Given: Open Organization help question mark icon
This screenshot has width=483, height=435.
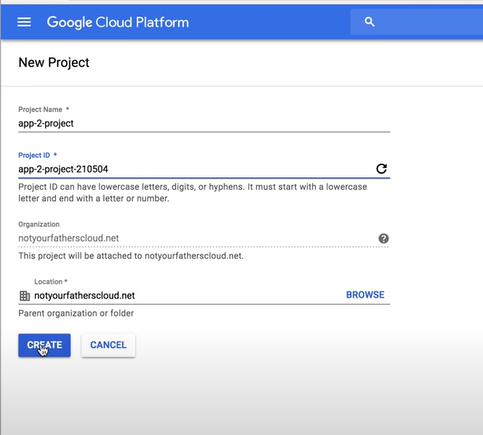Looking at the screenshot, I should point(384,238).
